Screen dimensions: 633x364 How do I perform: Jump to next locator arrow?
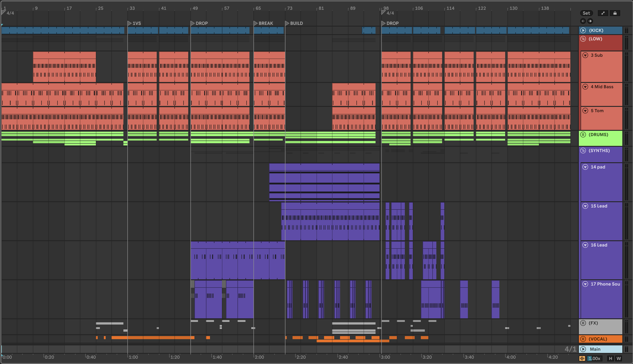coord(590,21)
